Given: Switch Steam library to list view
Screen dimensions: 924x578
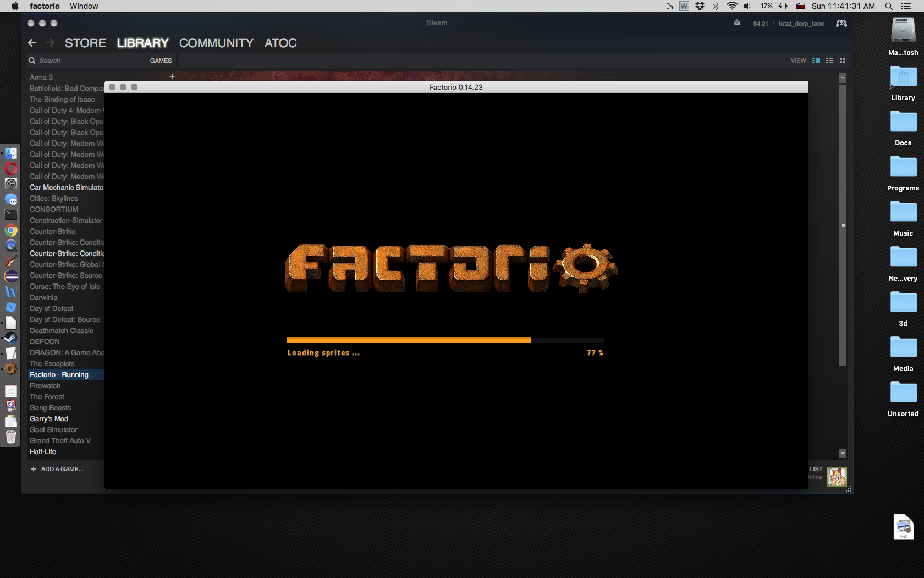Looking at the screenshot, I should coord(829,61).
